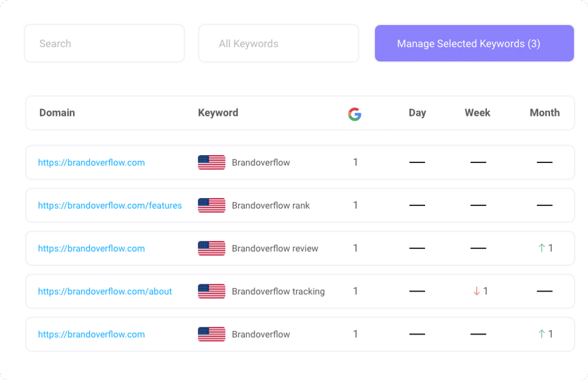This screenshot has height=380, width=588.
Task: Open the brandoverflow.com/about link
Action: (x=105, y=291)
